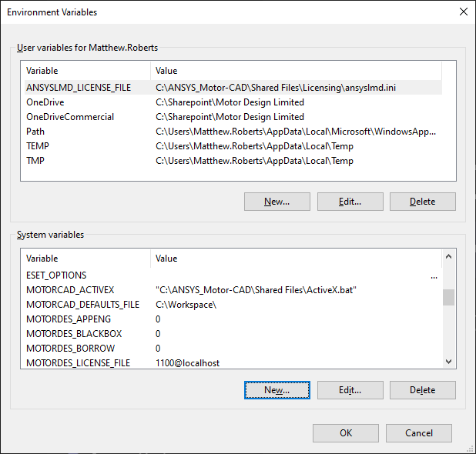Click the TMP row's Local\Temp value
Viewport: 476px width, 454px height.
(254, 160)
